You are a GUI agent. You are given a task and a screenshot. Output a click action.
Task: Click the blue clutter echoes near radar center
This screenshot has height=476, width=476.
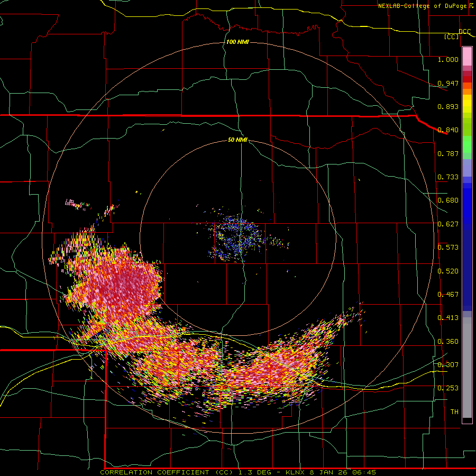239,239
